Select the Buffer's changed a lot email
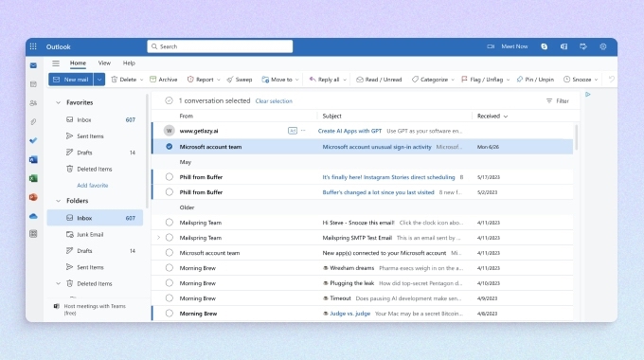The image size is (644, 360). pyautogui.click(x=170, y=192)
